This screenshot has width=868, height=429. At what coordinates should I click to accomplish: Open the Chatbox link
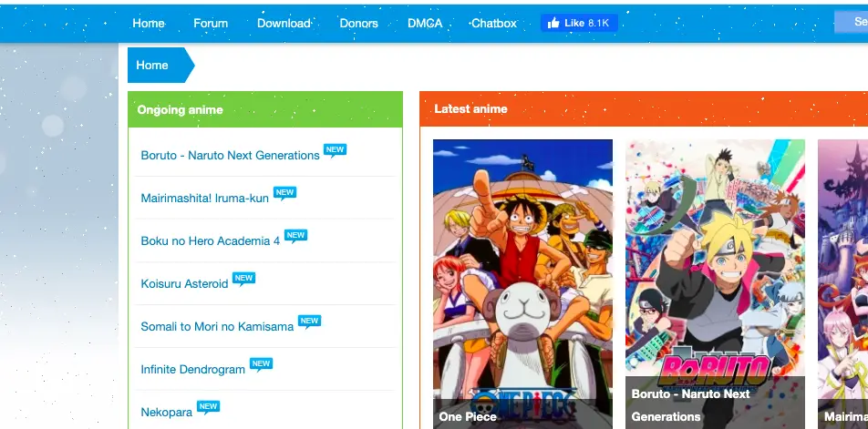coord(494,23)
